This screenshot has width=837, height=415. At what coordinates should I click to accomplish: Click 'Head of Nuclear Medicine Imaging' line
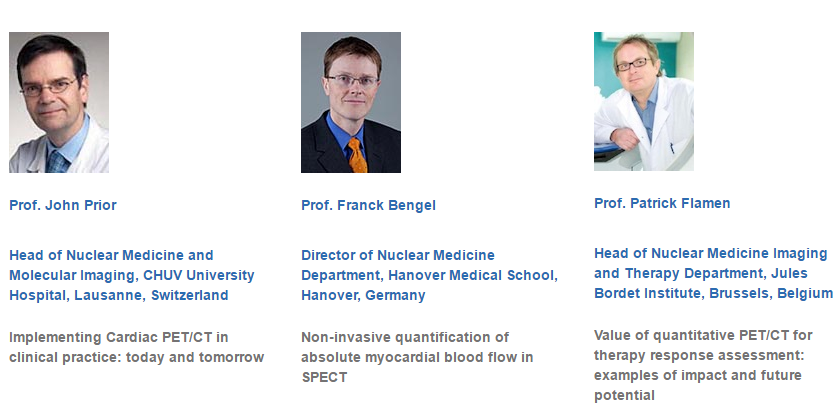[710, 253]
